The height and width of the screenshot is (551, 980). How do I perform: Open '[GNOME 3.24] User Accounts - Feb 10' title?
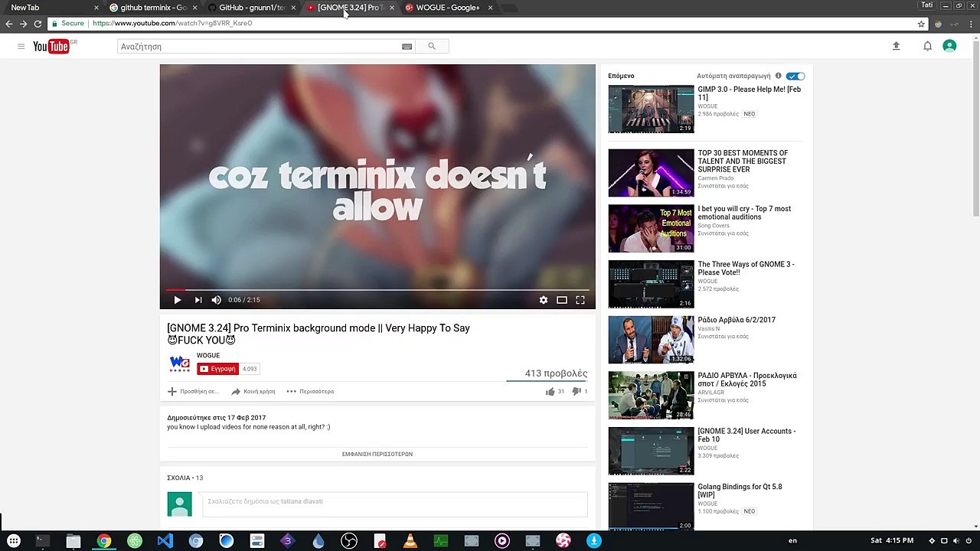click(746, 435)
